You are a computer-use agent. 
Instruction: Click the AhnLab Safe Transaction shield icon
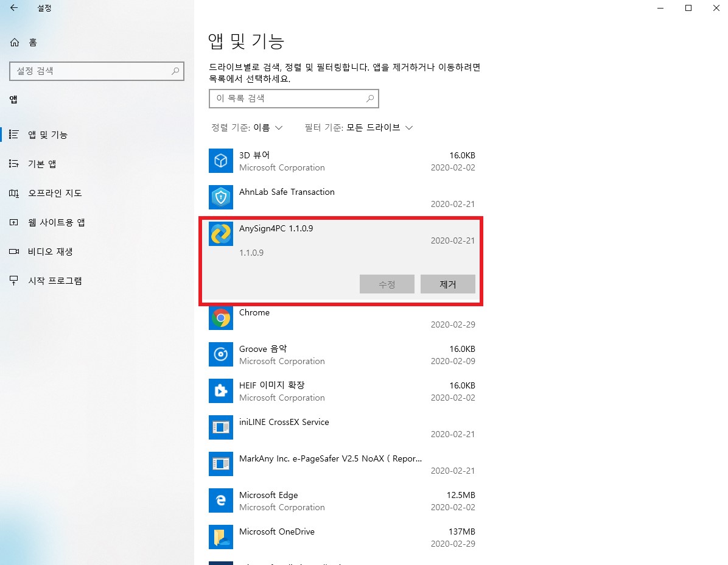pyautogui.click(x=220, y=197)
